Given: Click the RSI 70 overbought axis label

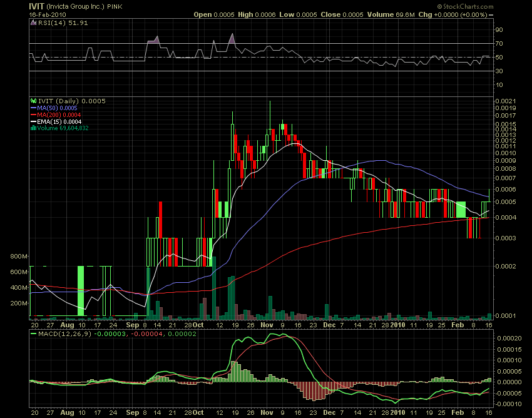Looking at the screenshot, I should coord(499,43).
